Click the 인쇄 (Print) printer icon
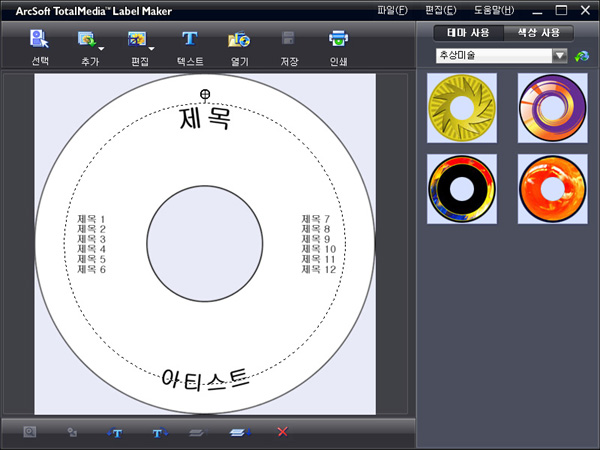This screenshot has height=450, width=600. pyautogui.click(x=338, y=38)
